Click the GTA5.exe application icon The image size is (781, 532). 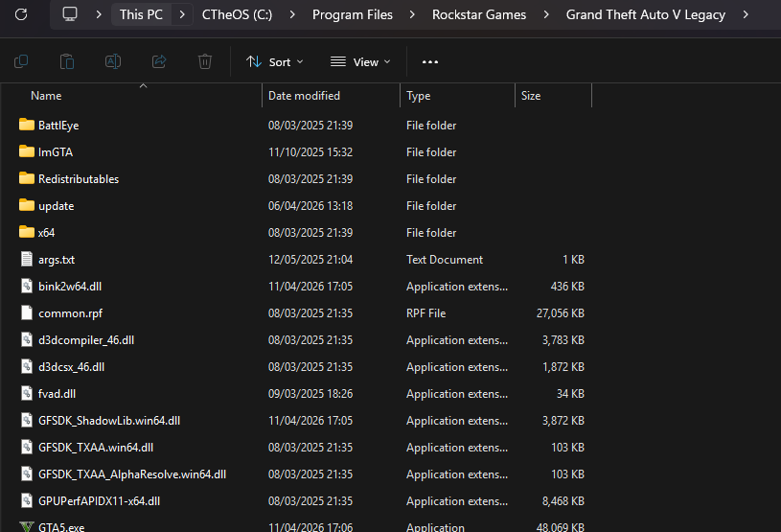[27, 526]
